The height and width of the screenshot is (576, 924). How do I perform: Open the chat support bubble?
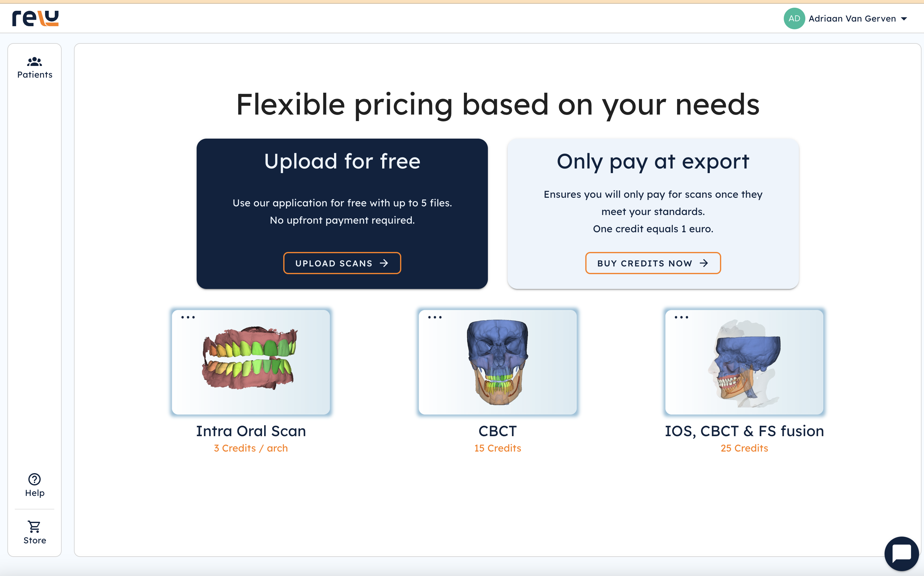(902, 553)
